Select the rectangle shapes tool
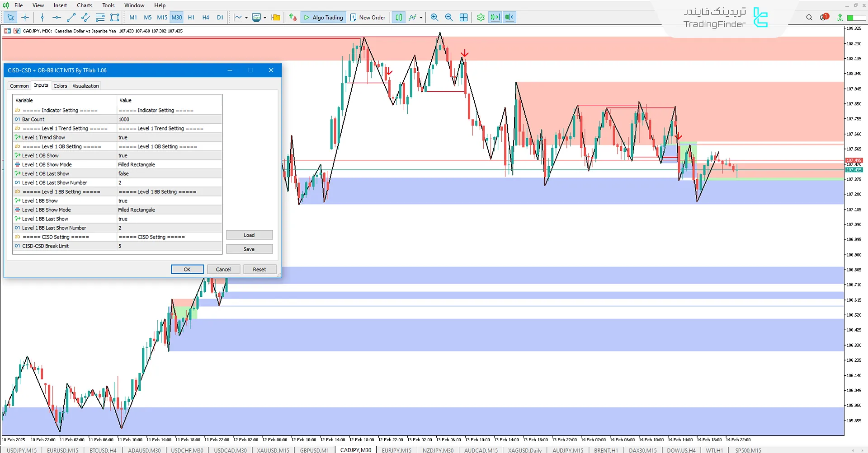 (x=115, y=18)
